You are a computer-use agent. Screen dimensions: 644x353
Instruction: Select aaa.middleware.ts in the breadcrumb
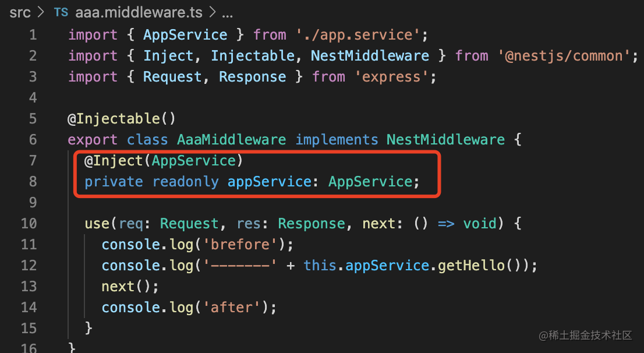(139, 13)
